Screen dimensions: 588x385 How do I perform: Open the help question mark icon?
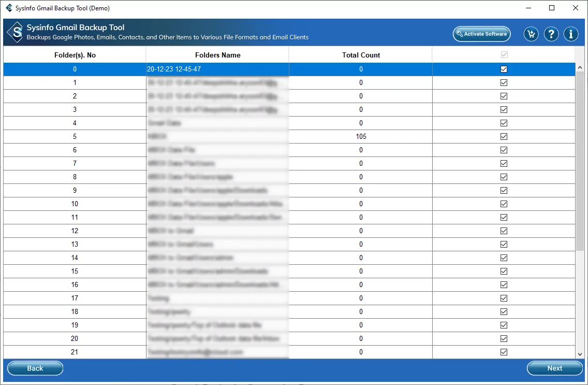point(551,34)
